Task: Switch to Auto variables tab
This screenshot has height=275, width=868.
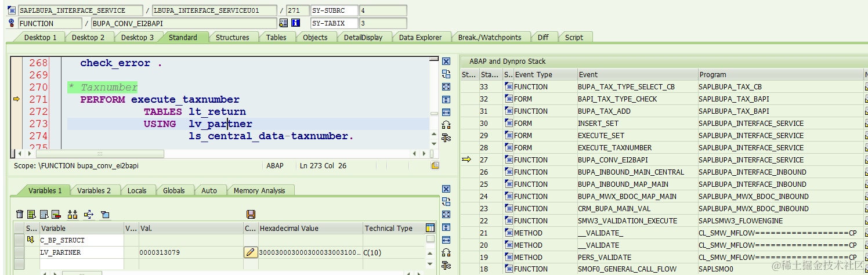Action: tap(209, 190)
